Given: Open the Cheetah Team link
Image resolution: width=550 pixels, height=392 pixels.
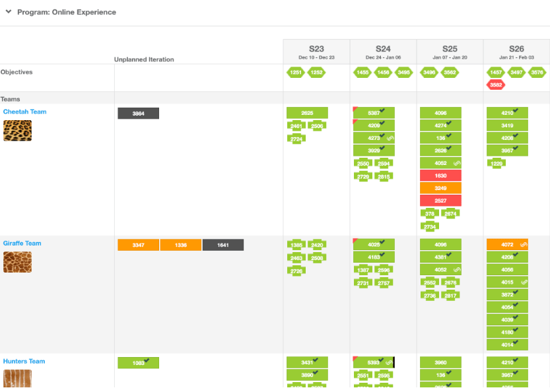Looking at the screenshot, I should coord(24,112).
